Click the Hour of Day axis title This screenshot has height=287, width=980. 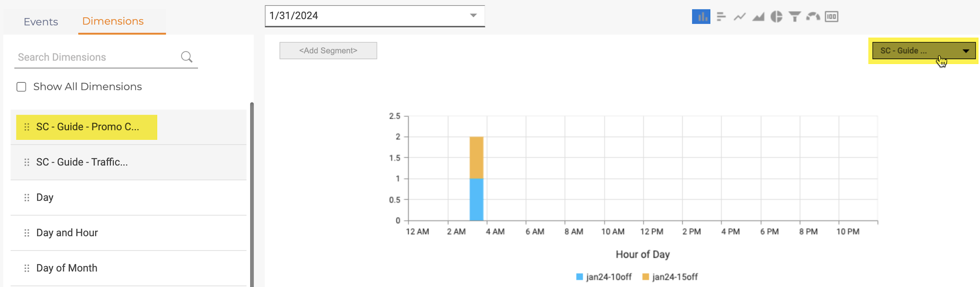pos(642,254)
